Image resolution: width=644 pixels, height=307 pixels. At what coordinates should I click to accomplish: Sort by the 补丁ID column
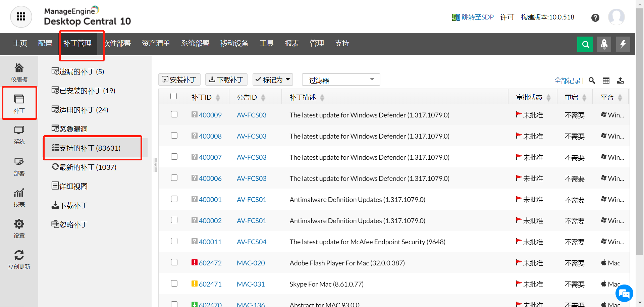(x=218, y=98)
